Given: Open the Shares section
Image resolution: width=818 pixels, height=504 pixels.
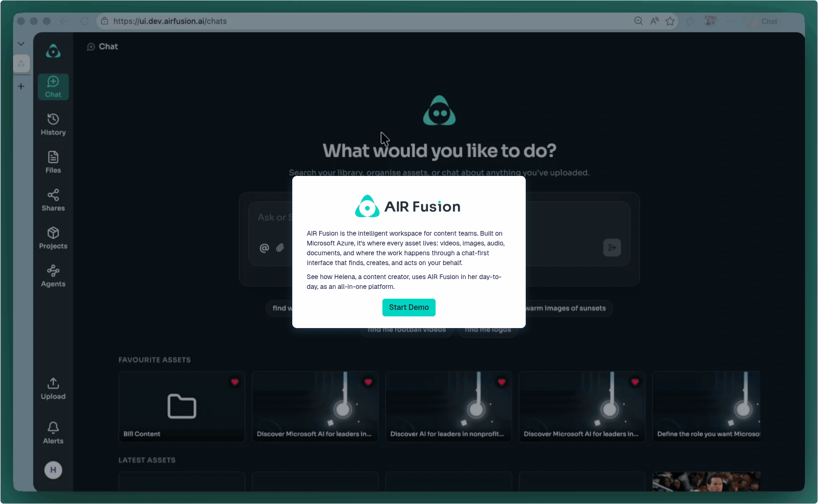Looking at the screenshot, I should [x=53, y=200].
